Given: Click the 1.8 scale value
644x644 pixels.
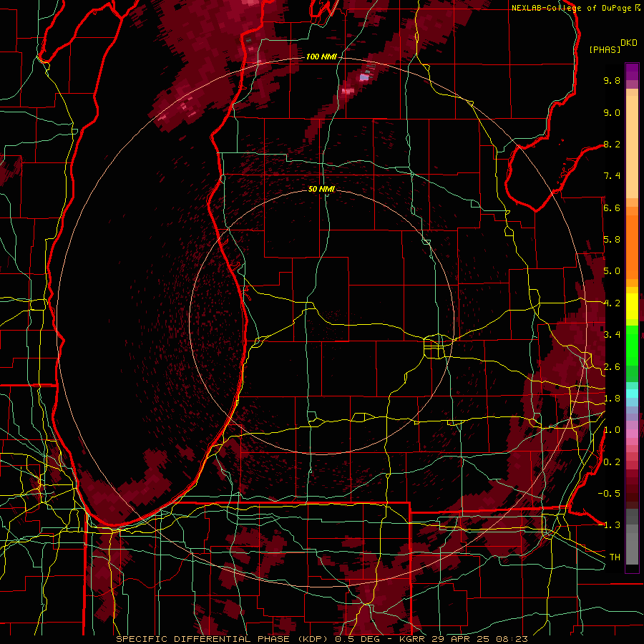Looking at the screenshot, I should tap(612, 399).
